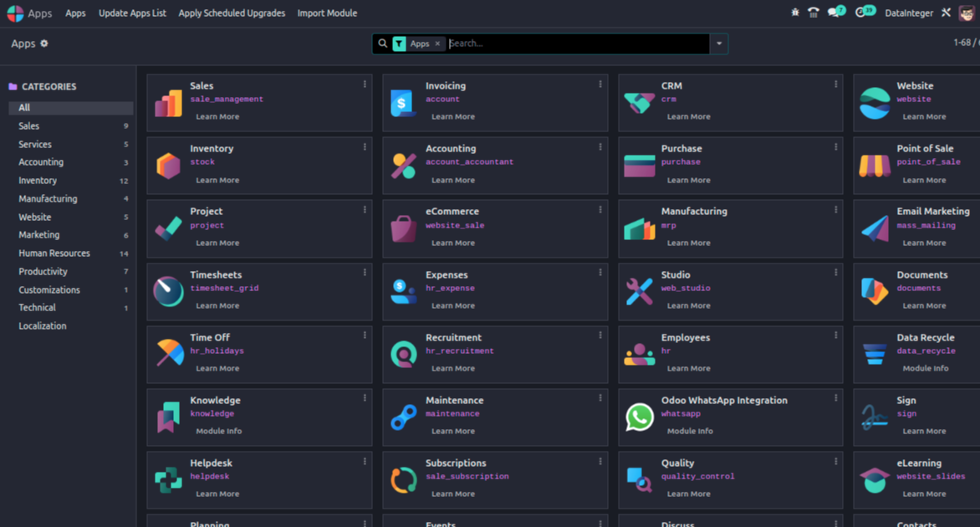Click the CRM app icon
Image resolution: width=980 pixels, height=527 pixels.
tap(639, 102)
